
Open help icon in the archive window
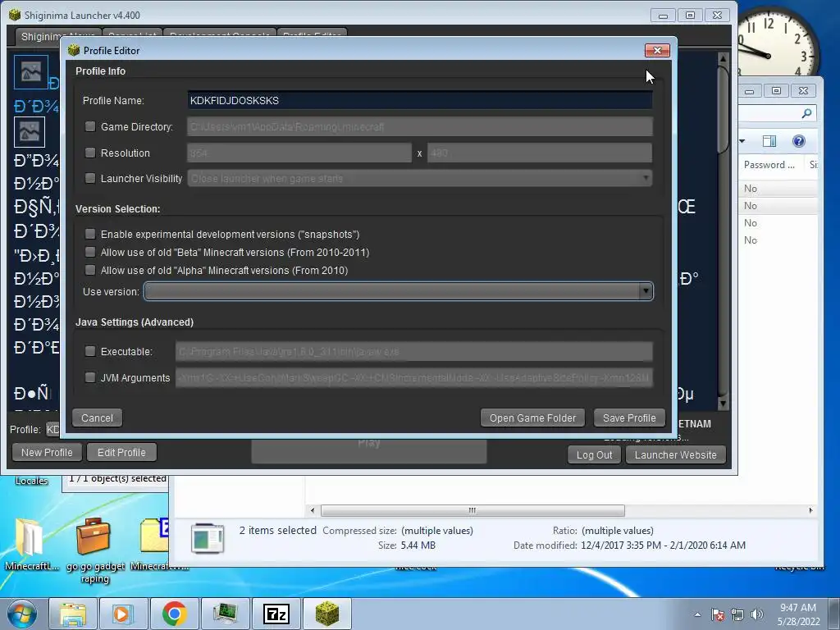pyautogui.click(x=798, y=141)
